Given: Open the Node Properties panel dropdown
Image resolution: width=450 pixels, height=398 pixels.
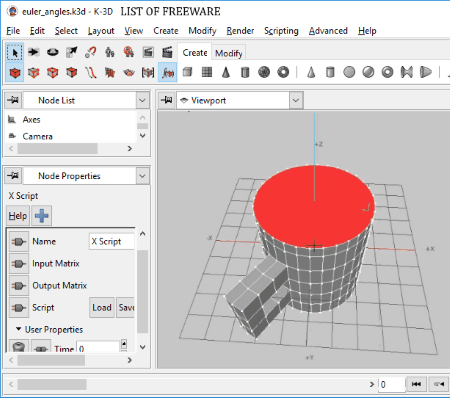Looking at the screenshot, I should pyautogui.click(x=142, y=176).
